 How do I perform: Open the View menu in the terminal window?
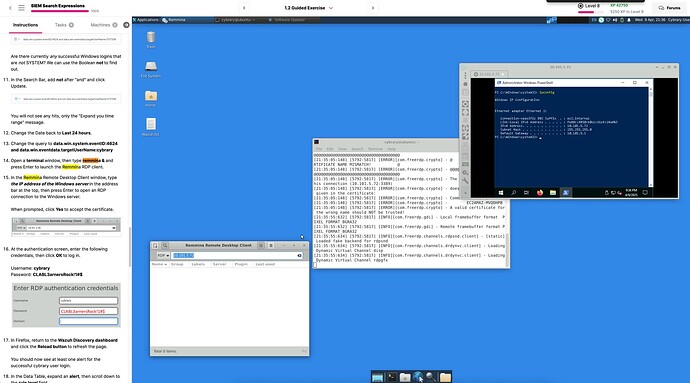343,149
